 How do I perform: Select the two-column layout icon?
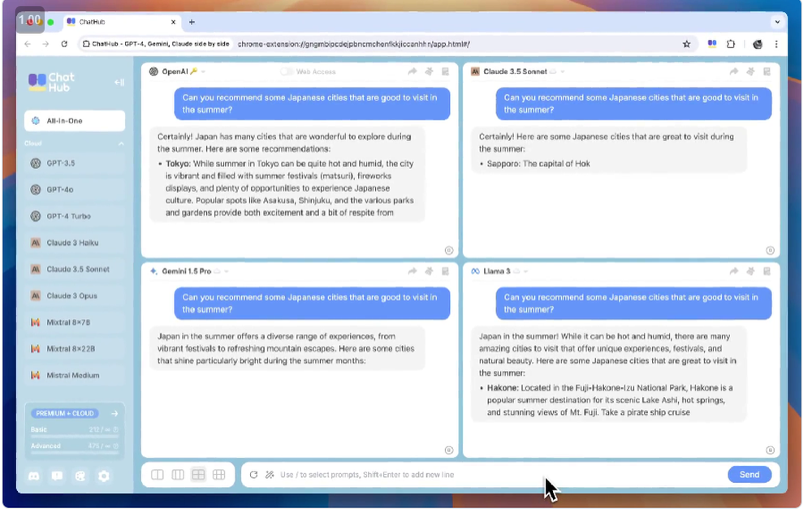click(x=157, y=475)
